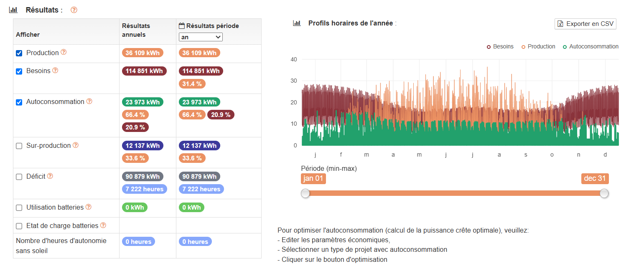Screen dimensions: 644x266
Task: Click the Utilisation batteries help icon
Action: click(89, 207)
